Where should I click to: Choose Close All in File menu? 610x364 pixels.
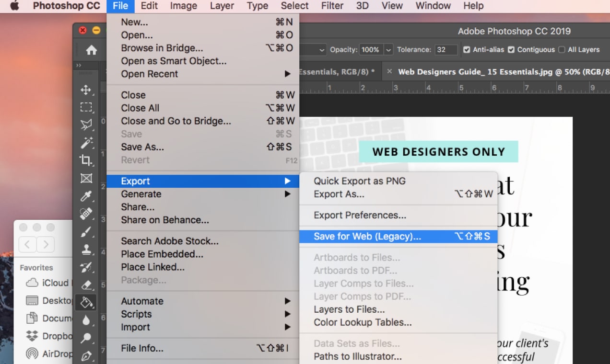[203, 108]
